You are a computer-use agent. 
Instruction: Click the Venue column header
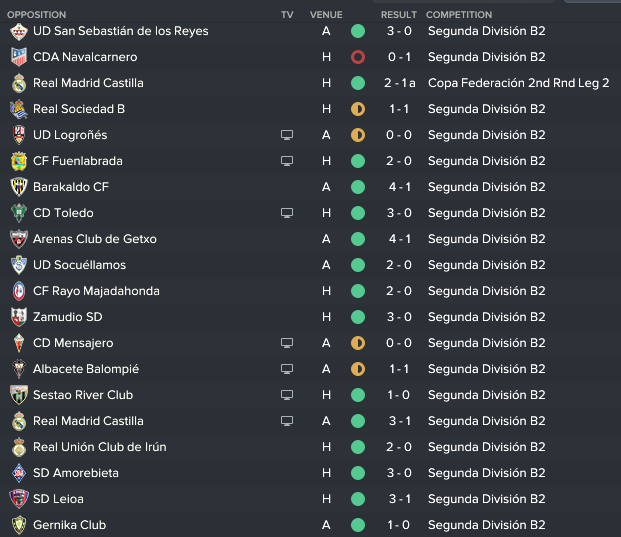point(326,15)
